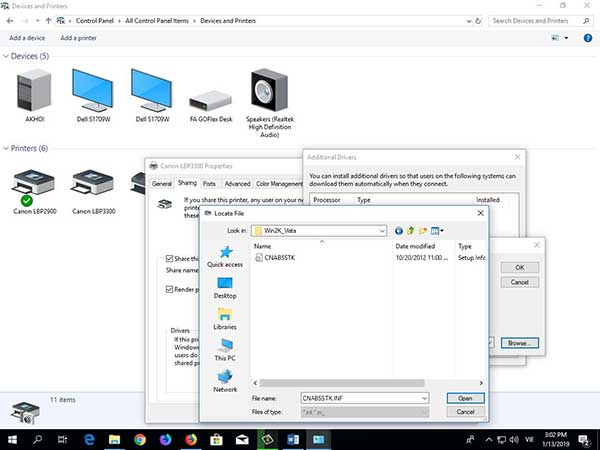Viewport: 600px width, 450px height.
Task: Click OK in the install dialog
Action: [x=520, y=267]
